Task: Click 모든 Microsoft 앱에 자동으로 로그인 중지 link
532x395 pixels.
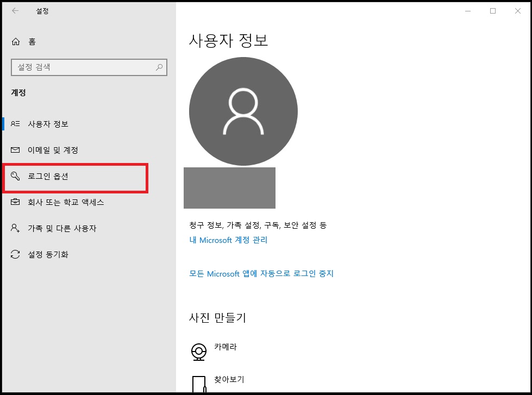Action: pyautogui.click(x=261, y=273)
